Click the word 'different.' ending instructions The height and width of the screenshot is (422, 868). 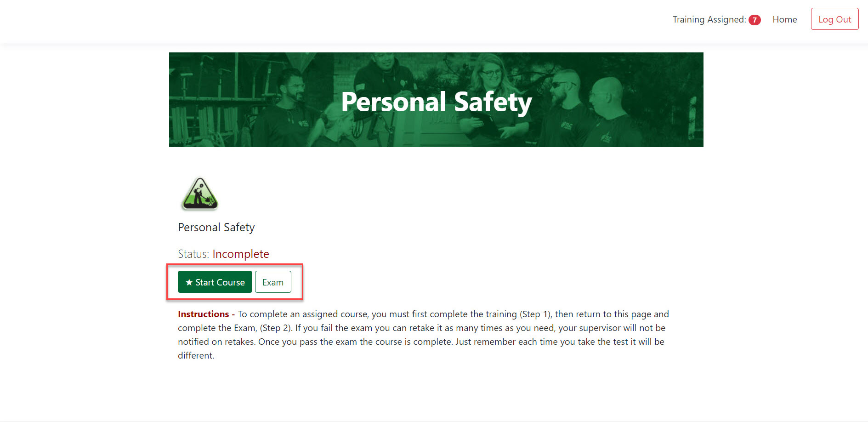[196, 355]
